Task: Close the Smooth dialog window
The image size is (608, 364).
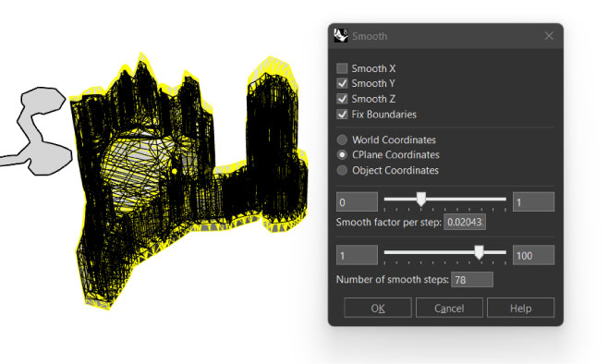Action: [549, 36]
